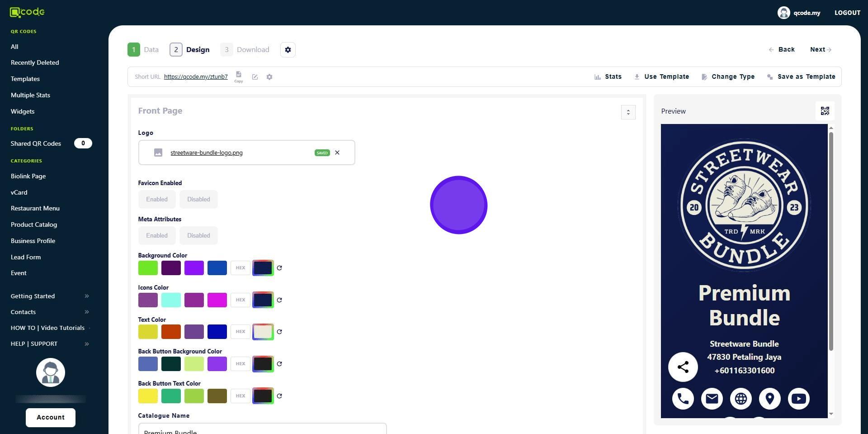Reset Background Color with the refresh icon
The width and height of the screenshot is (868, 434).
click(x=279, y=268)
